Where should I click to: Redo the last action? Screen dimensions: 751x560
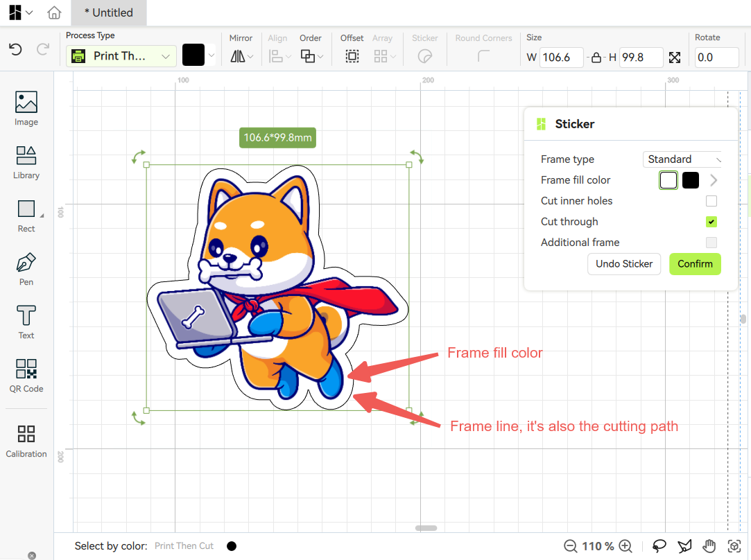43,49
